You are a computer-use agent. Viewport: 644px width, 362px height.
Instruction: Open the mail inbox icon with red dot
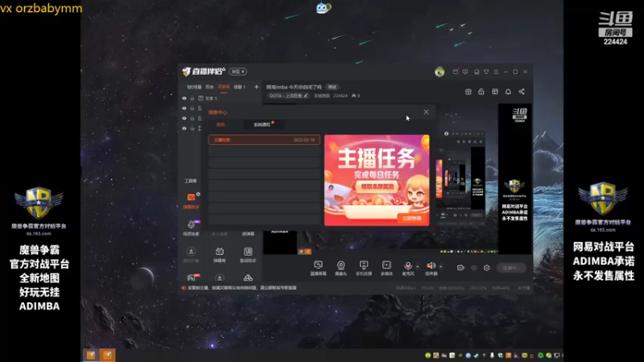[456, 72]
